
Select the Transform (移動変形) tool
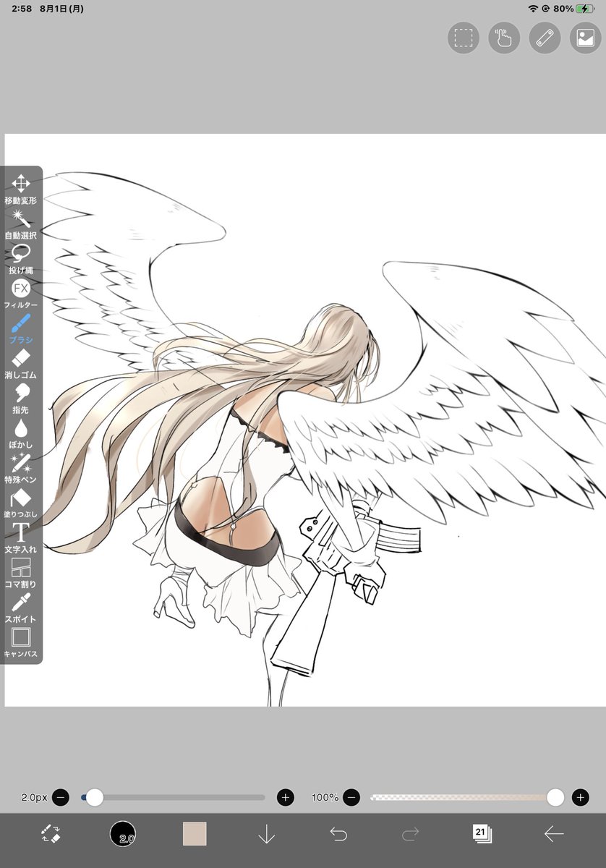tap(20, 190)
